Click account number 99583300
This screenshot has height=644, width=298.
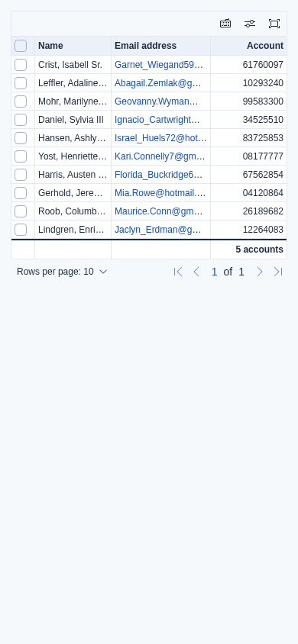point(263,101)
